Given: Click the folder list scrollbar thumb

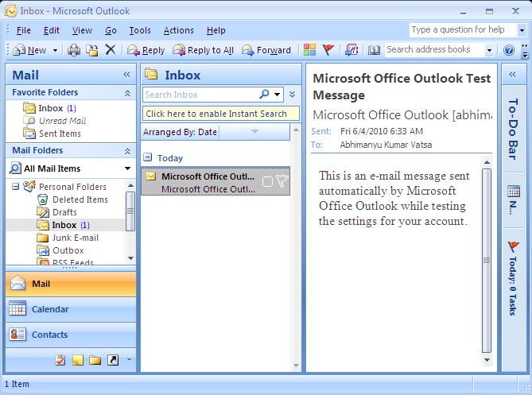Looking at the screenshot, I should [130, 211].
